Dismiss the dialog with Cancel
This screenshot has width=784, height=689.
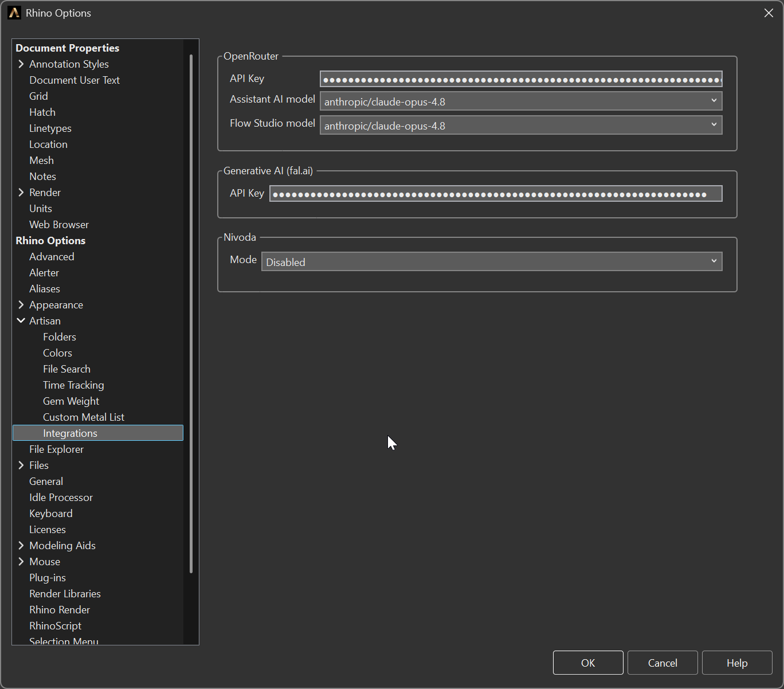[x=663, y=663]
